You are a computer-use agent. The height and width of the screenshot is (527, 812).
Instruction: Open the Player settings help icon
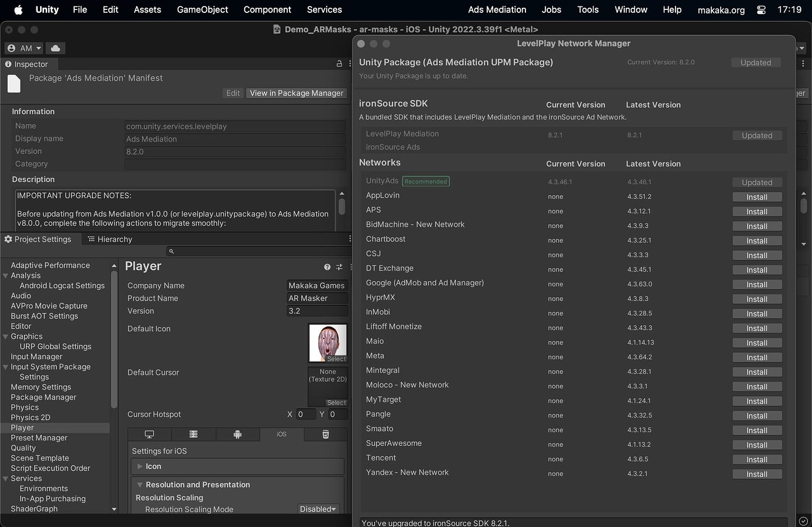[x=327, y=266]
